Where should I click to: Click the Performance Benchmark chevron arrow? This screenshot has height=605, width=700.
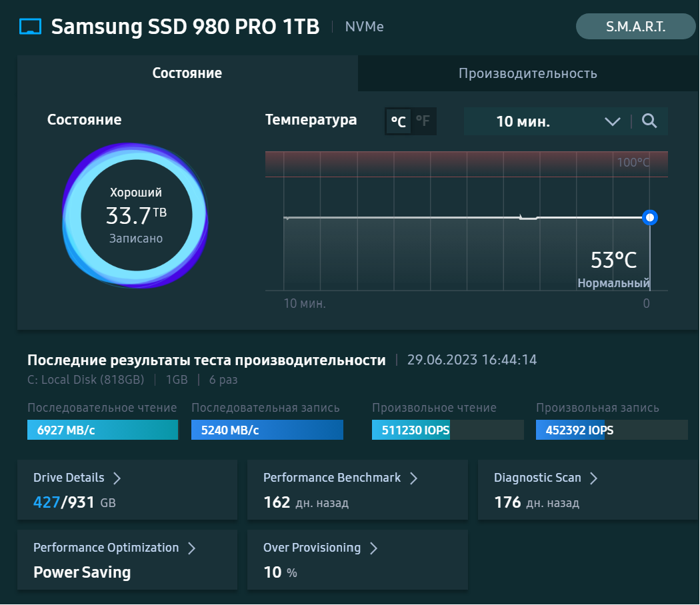point(413,478)
